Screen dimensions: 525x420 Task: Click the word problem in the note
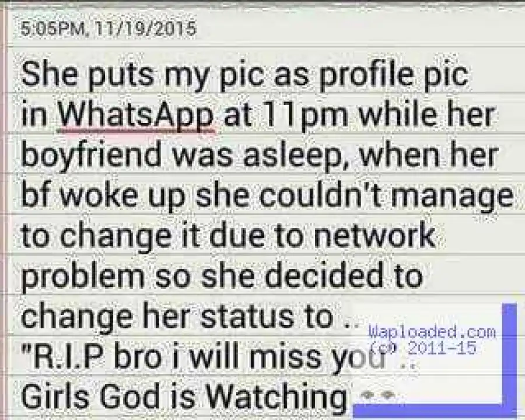point(83,278)
